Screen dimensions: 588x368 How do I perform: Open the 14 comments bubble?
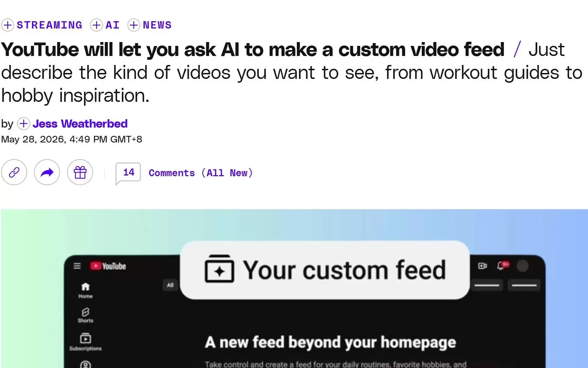tap(128, 173)
